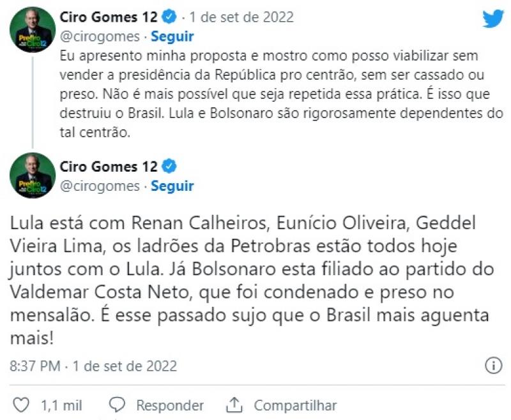Click verified badge in the top tweet
Screen dimensions: 511x420
point(168,17)
